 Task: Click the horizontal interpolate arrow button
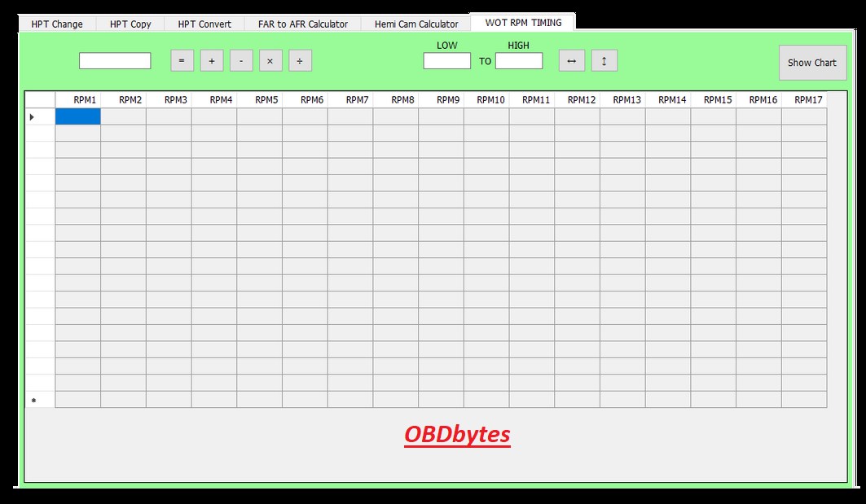(x=571, y=61)
